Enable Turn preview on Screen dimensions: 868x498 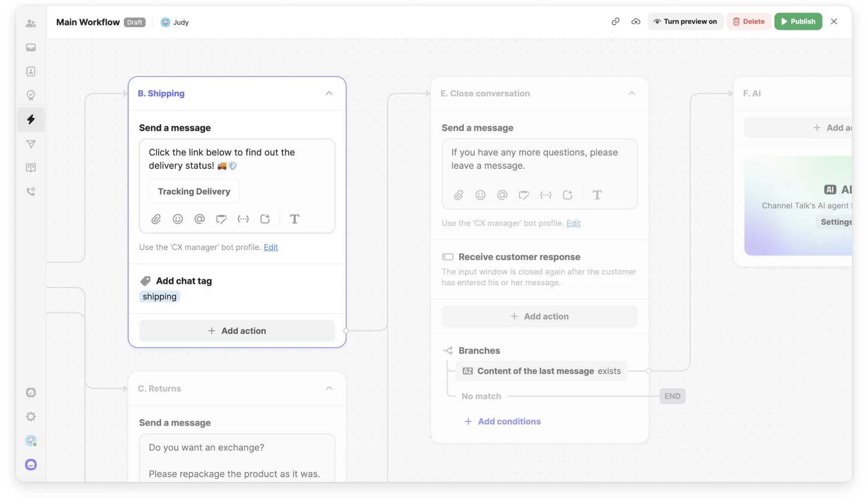pos(685,22)
